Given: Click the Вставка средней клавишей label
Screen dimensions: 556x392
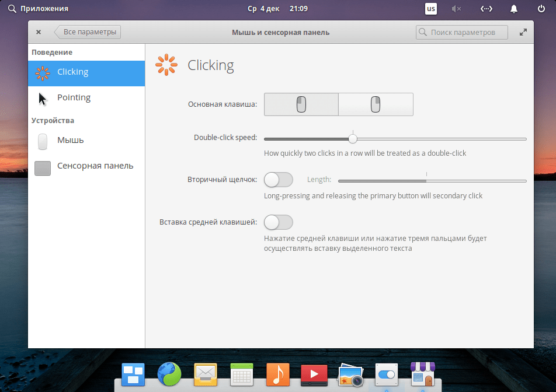Looking at the screenshot, I should tap(208, 222).
